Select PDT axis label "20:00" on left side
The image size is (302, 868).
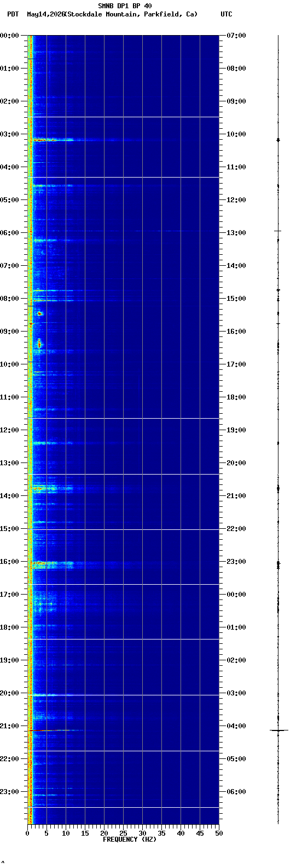pos(9,693)
